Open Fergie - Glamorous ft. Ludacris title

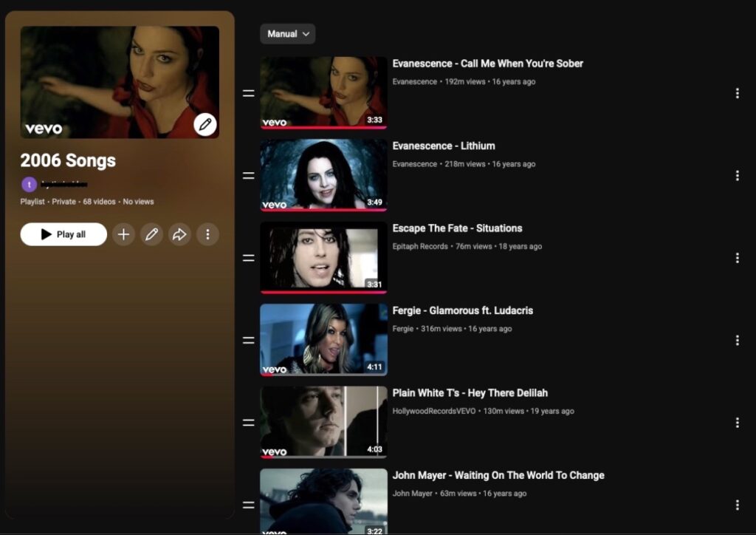(462, 310)
